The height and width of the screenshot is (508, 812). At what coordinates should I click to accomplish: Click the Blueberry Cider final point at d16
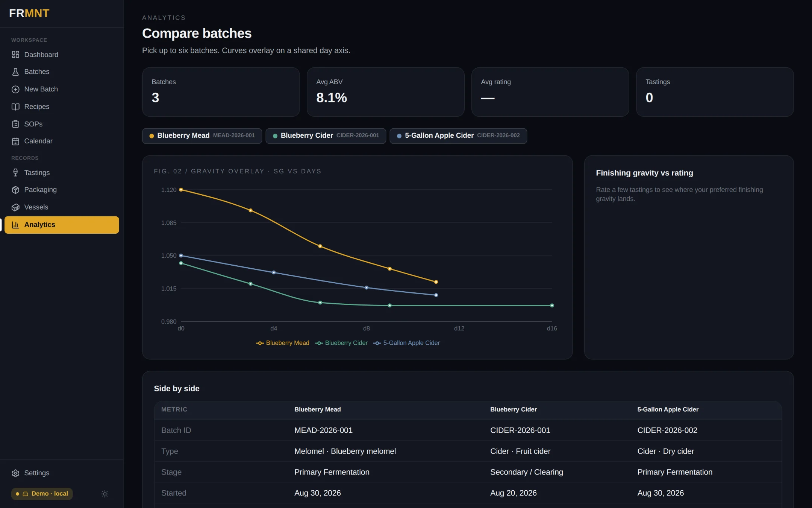click(x=552, y=306)
